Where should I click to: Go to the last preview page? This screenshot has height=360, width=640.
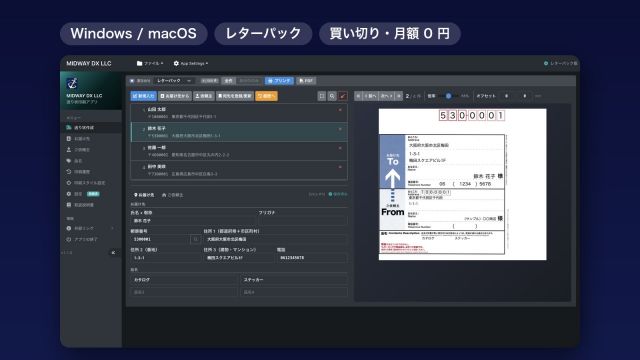(x=399, y=96)
